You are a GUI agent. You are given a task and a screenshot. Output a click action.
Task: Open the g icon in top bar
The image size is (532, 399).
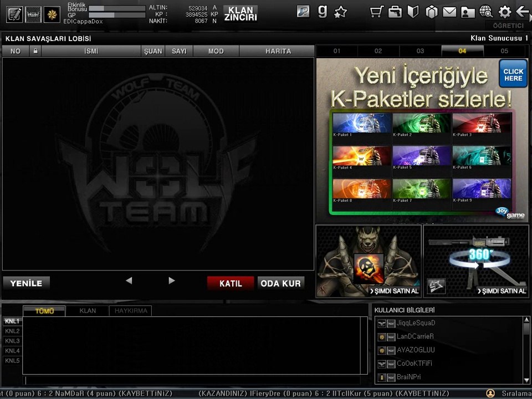(323, 12)
